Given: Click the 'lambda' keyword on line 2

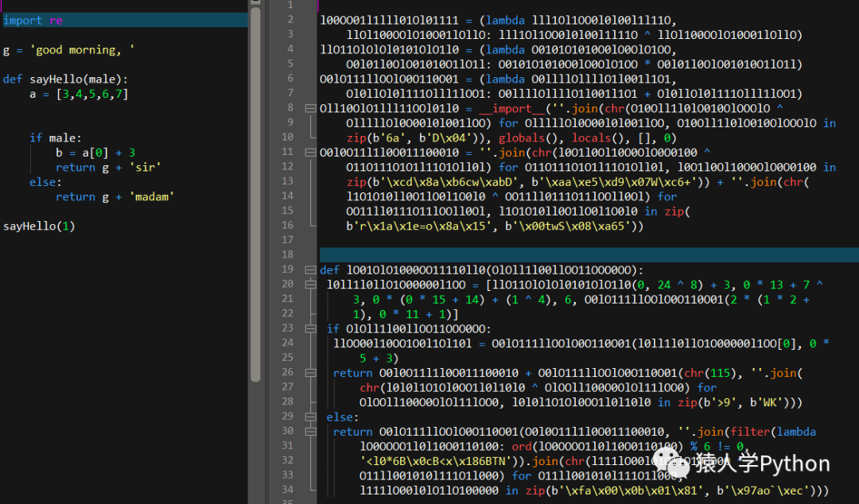Looking at the screenshot, I should coord(505,20).
